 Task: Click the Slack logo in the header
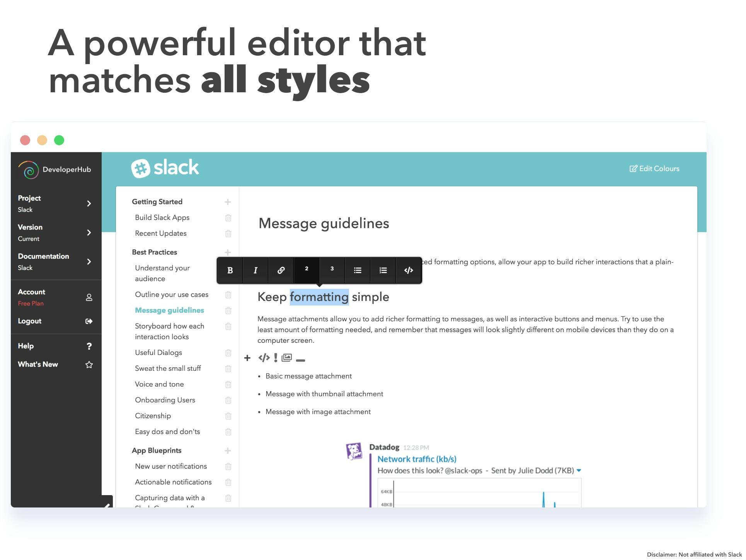point(165,168)
